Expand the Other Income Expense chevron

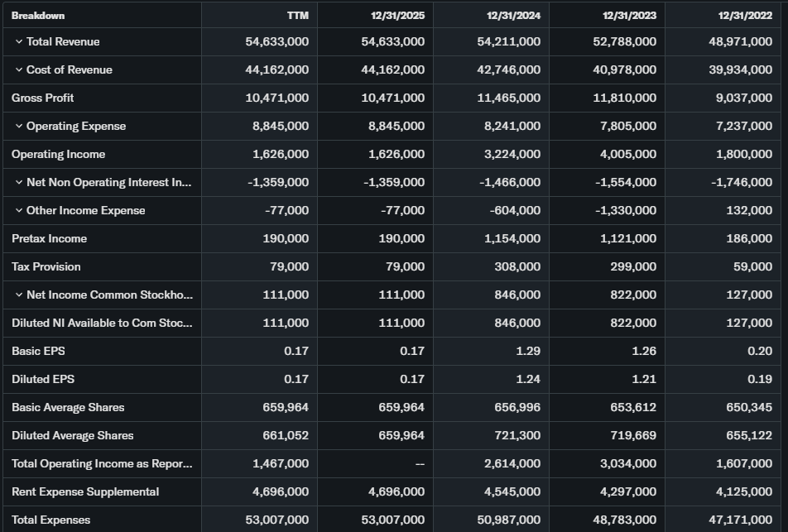point(18,210)
